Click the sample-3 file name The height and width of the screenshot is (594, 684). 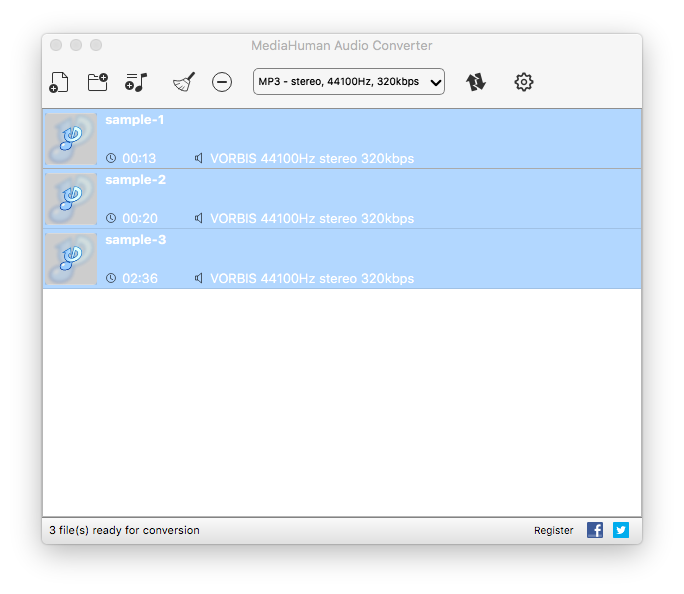click(x=135, y=240)
